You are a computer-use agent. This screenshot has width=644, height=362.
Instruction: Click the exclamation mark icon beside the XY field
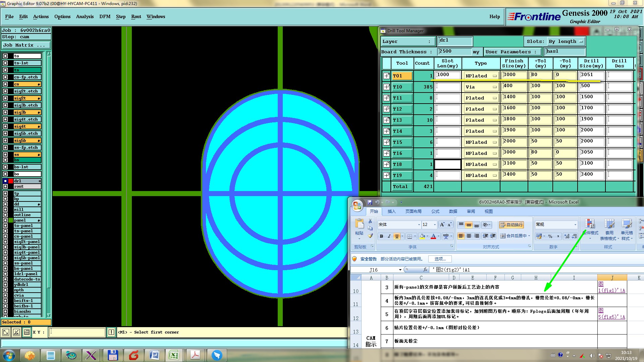coord(111,332)
